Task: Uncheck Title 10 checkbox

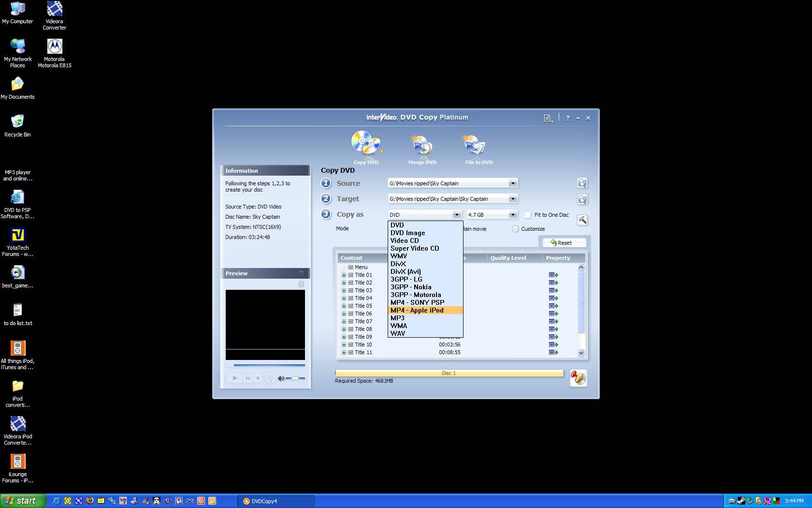Action: [x=351, y=344]
